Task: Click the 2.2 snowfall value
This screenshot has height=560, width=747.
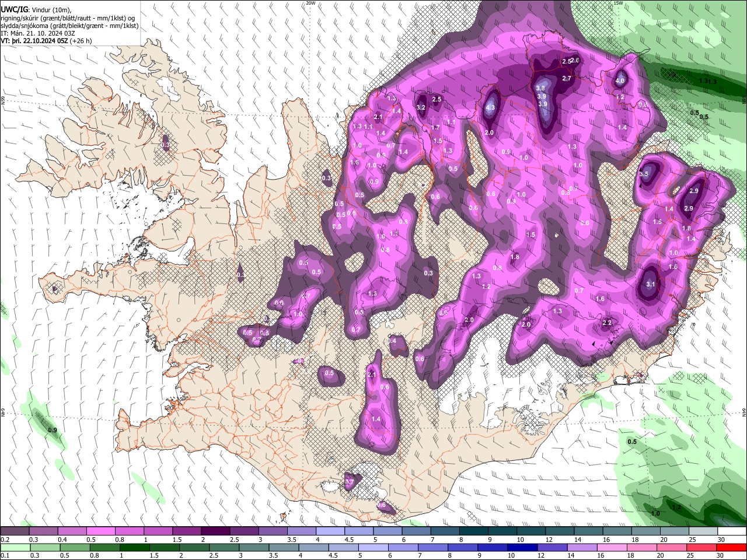Action: pyautogui.click(x=607, y=323)
